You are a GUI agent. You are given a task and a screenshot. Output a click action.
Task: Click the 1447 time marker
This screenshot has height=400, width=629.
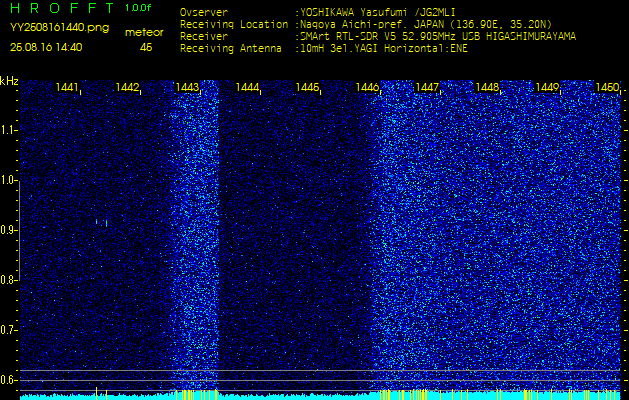pyautogui.click(x=427, y=87)
